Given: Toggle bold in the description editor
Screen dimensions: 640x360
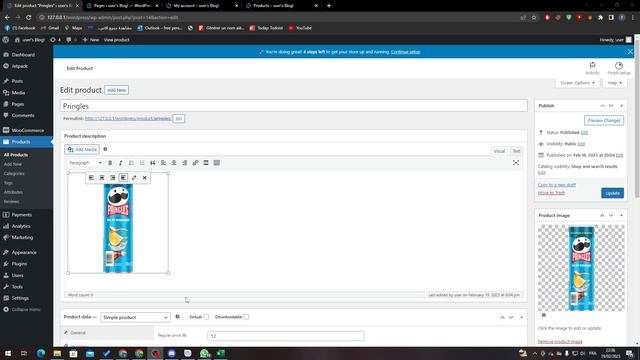Looking at the screenshot, I should tap(110, 163).
